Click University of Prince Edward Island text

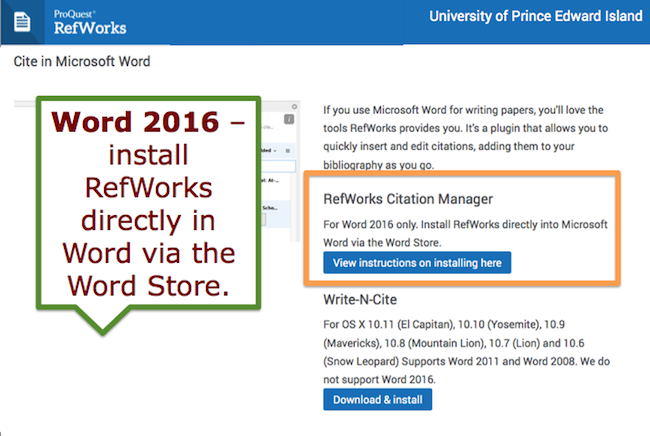click(535, 17)
